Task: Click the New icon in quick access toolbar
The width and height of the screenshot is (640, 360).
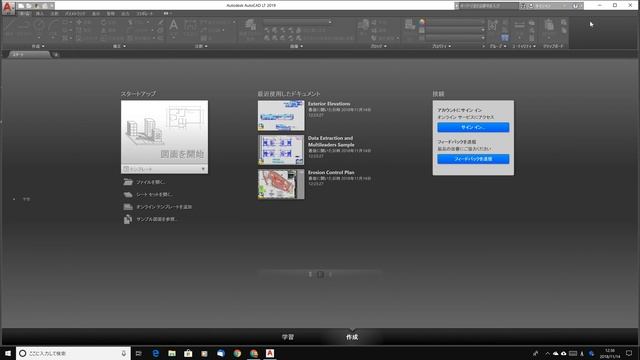Action: (x=21, y=6)
